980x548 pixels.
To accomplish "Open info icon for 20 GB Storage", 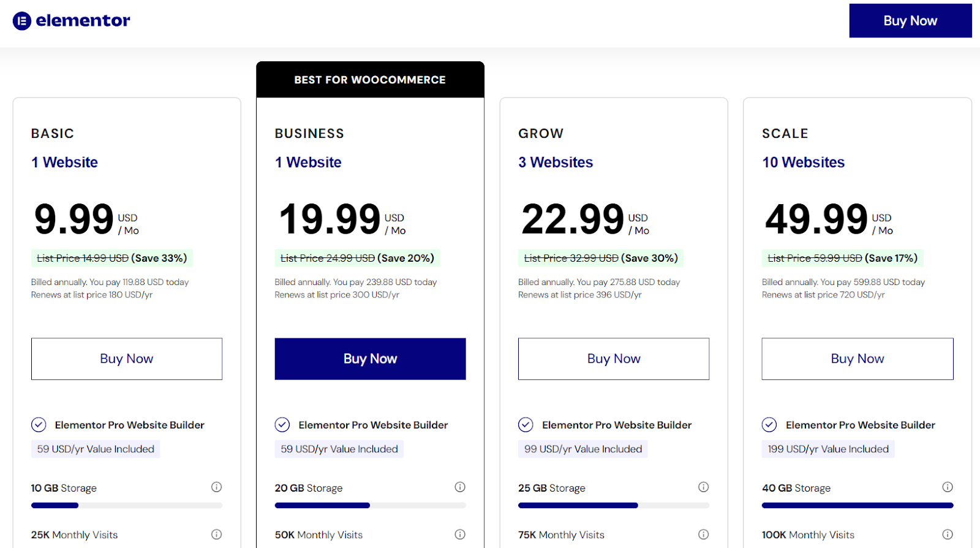I will pos(460,487).
